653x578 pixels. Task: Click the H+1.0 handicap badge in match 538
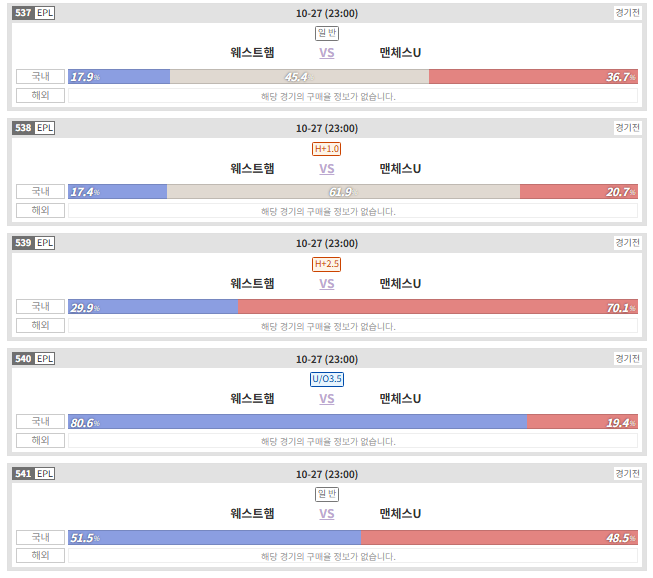click(326, 149)
